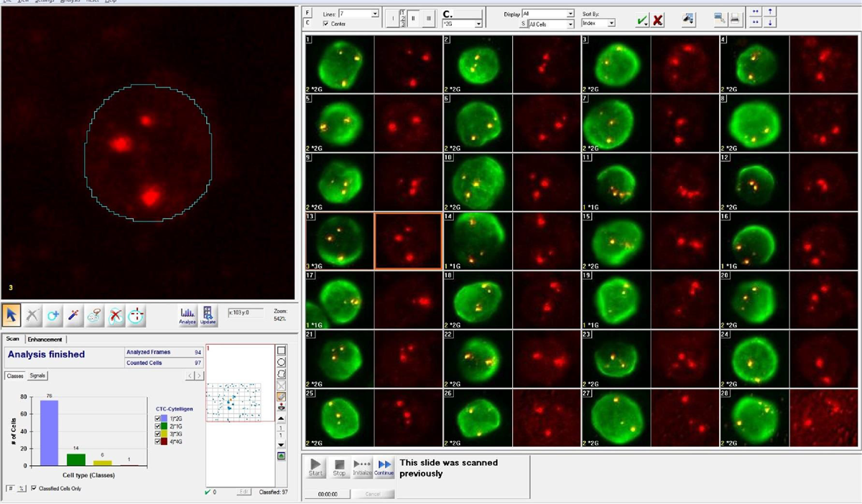Accept cells with the green checkmark
862x504 pixels.
click(641, 20)
